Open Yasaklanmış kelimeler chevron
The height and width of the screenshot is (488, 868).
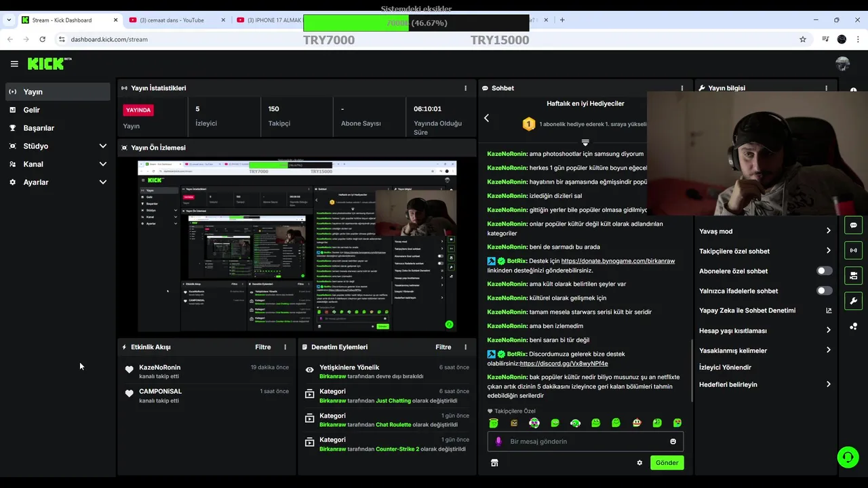tap(828, 350)
